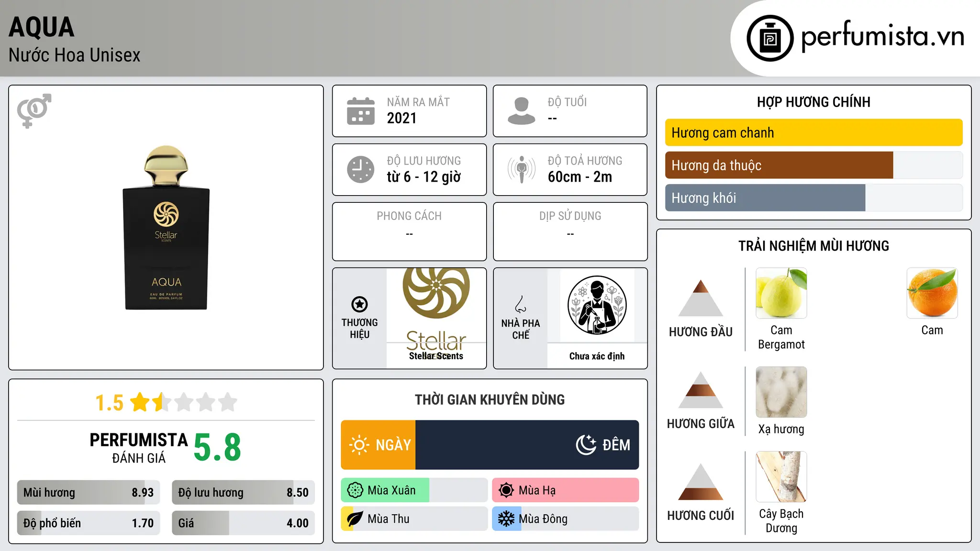Select the Cây Bạch Dương note image
Image resolution: width=980 pixels, height=551 pixels.
coord(781,477)
